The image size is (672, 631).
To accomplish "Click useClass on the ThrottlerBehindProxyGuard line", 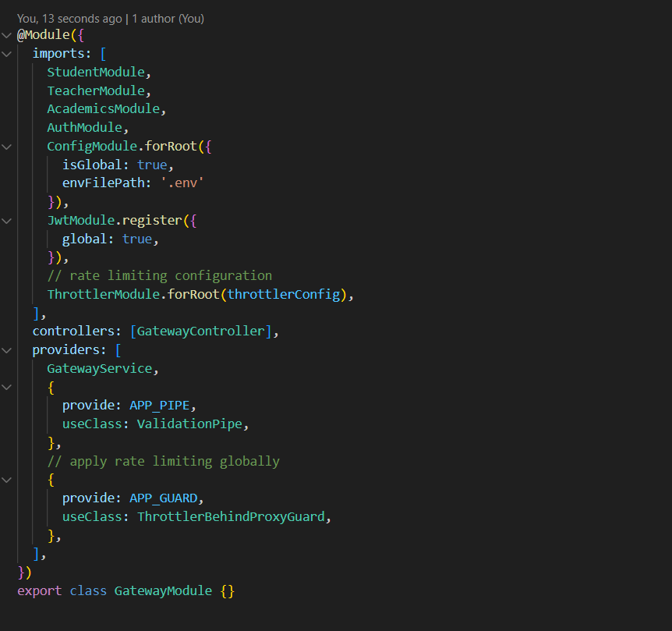I will (x=92, y=517).
